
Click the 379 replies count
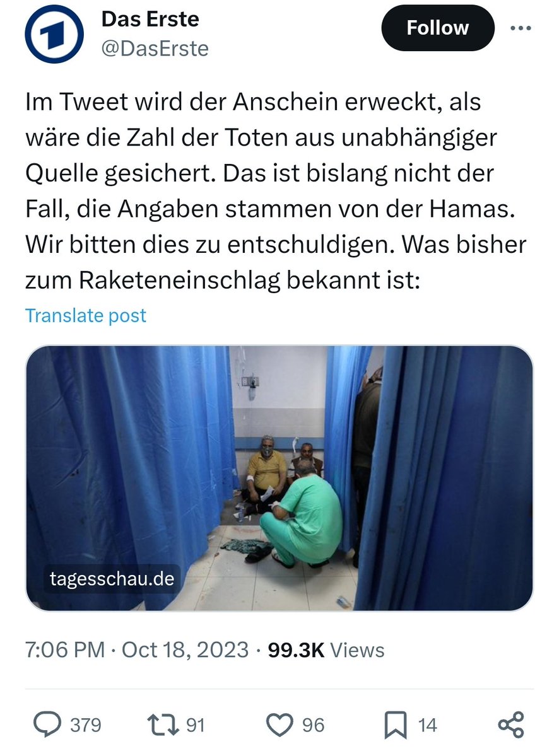(86, 725)
